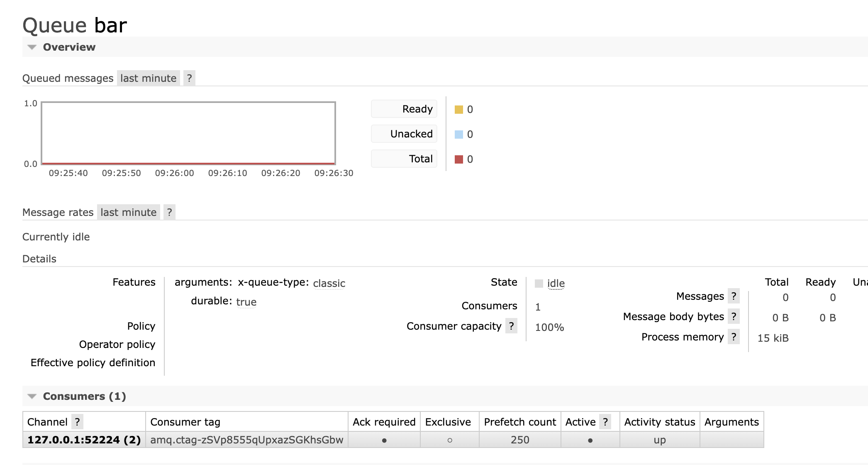Click the last minute Message rates toggle
868x465 pixels.
click(x=128, y=213)
